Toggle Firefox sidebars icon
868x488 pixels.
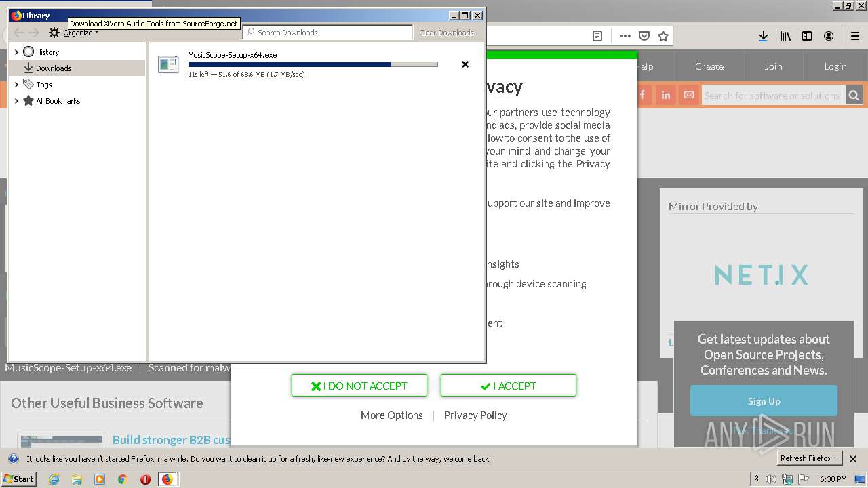click(x=807, y=36)
